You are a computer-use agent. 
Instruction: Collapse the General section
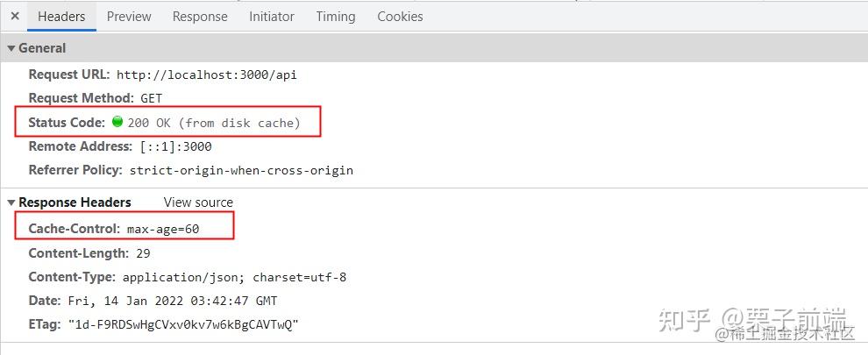tap(11, 48)
